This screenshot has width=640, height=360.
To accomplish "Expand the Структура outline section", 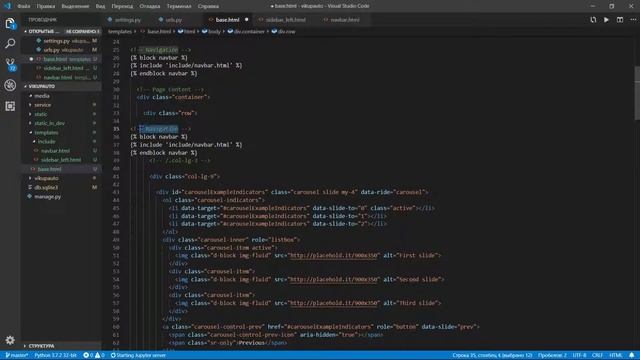I will pos(61,346).
